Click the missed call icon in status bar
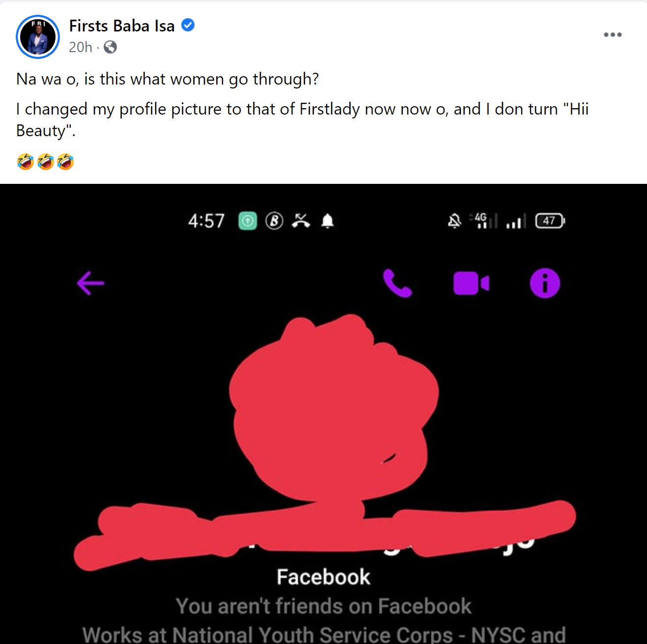 pyautogui.click(x=301, y=221)
